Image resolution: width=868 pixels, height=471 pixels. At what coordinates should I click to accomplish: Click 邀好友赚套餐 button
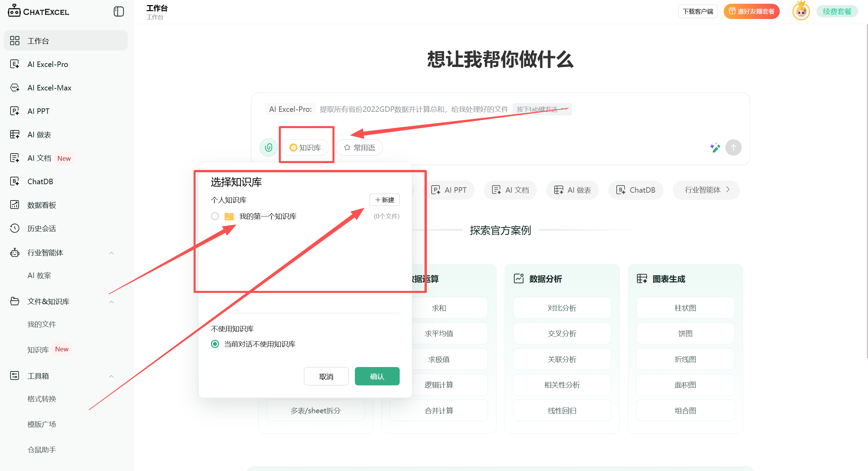coord(752,11)
